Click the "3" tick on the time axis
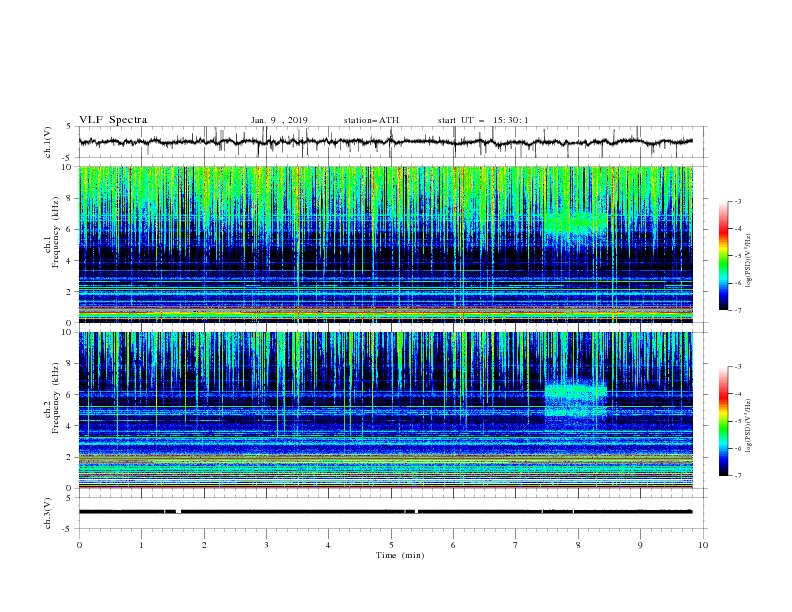 (x=266, y=545)
